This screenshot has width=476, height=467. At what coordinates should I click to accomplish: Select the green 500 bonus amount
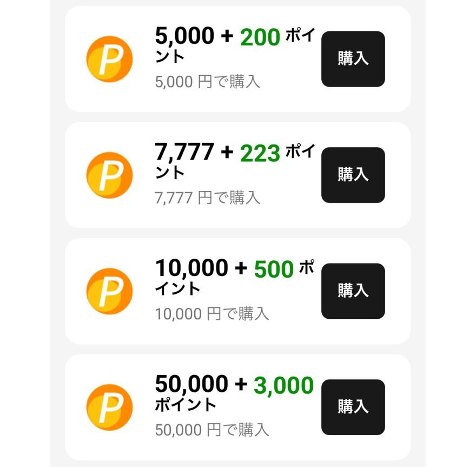pyautogui.click(x=274, y=269)
